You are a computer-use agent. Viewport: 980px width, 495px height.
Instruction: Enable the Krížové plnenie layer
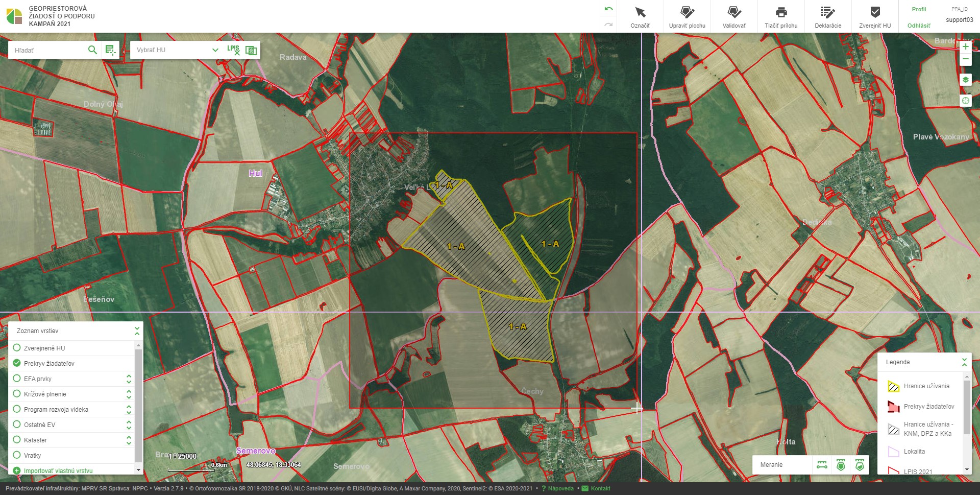pos(16,394)
